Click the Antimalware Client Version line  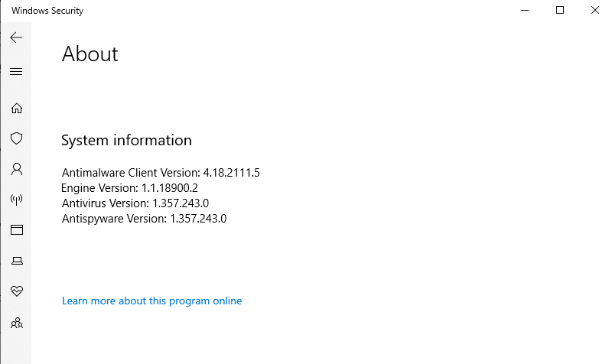point(161,173)
